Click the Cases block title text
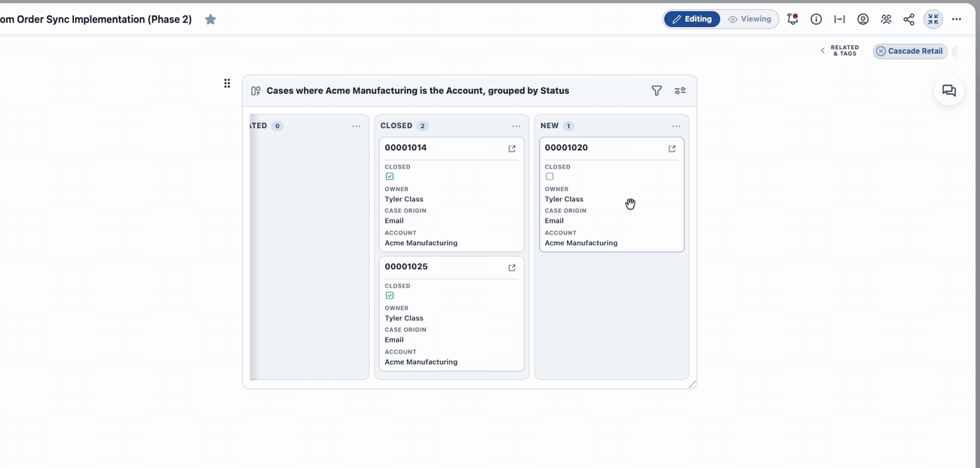 pos(418,90)
